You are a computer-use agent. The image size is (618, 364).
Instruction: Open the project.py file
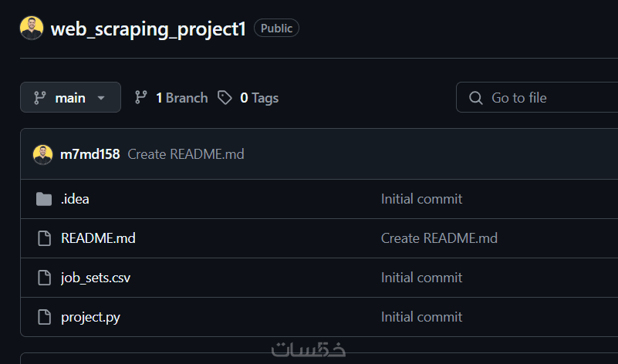pyautogui.click(x=90, y=317)
